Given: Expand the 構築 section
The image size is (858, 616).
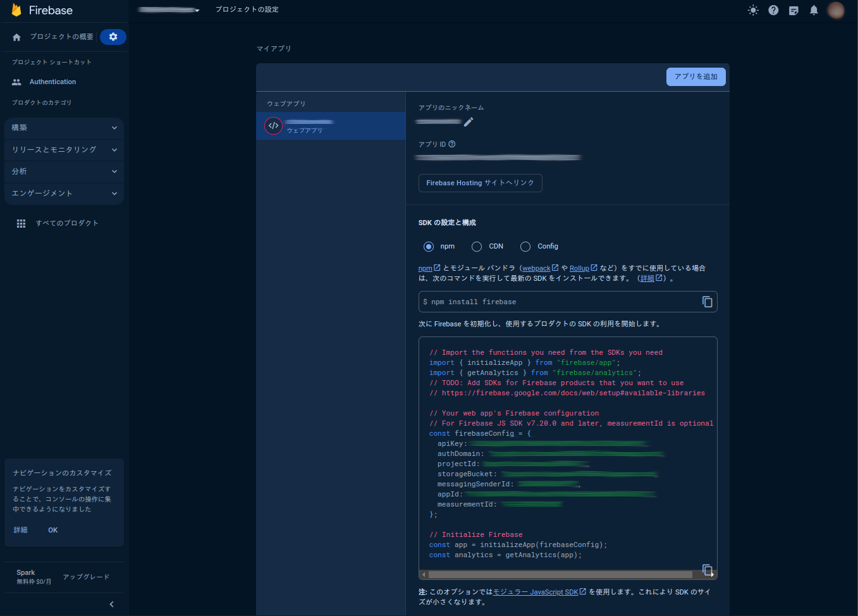Looking at the screenshot, I should 64,128.
